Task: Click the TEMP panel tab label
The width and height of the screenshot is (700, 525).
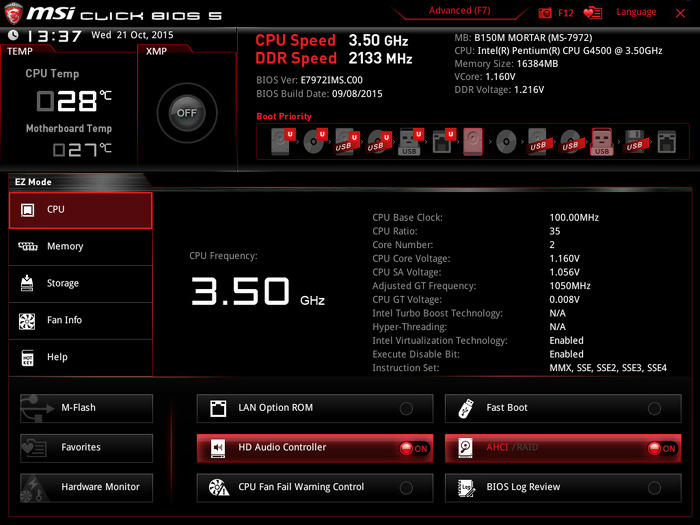Action: pos(20,51)
